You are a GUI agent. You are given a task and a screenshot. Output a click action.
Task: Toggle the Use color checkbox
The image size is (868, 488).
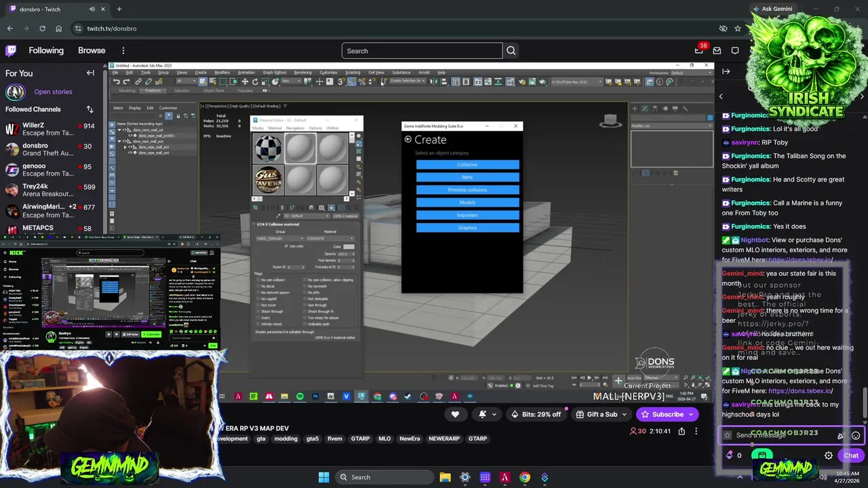coord(286,246)
